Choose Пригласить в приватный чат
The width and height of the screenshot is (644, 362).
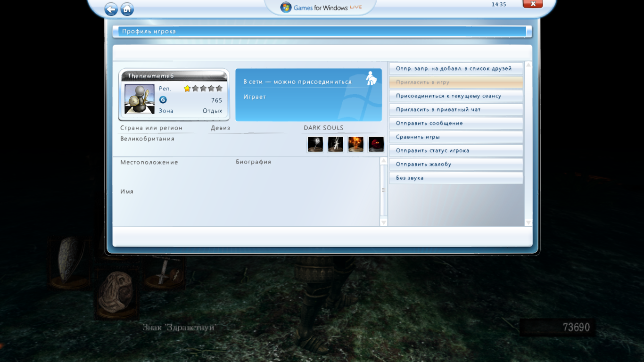(456, 109)
